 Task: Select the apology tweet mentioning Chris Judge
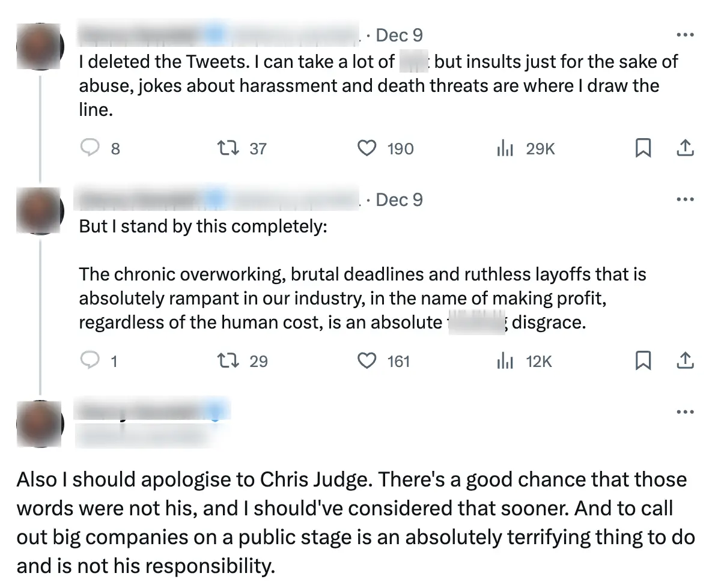click(x=354, y=521)
